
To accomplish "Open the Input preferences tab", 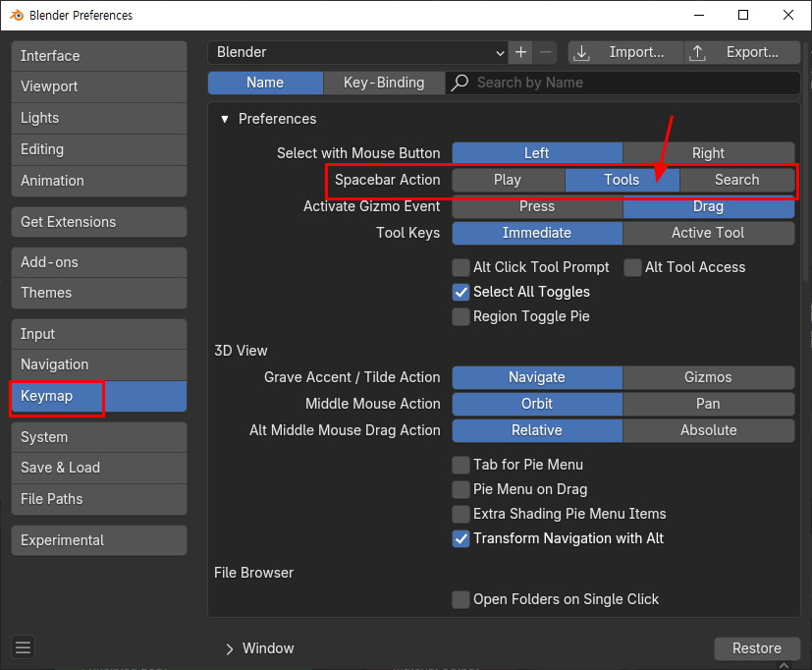I will [99, 334].
